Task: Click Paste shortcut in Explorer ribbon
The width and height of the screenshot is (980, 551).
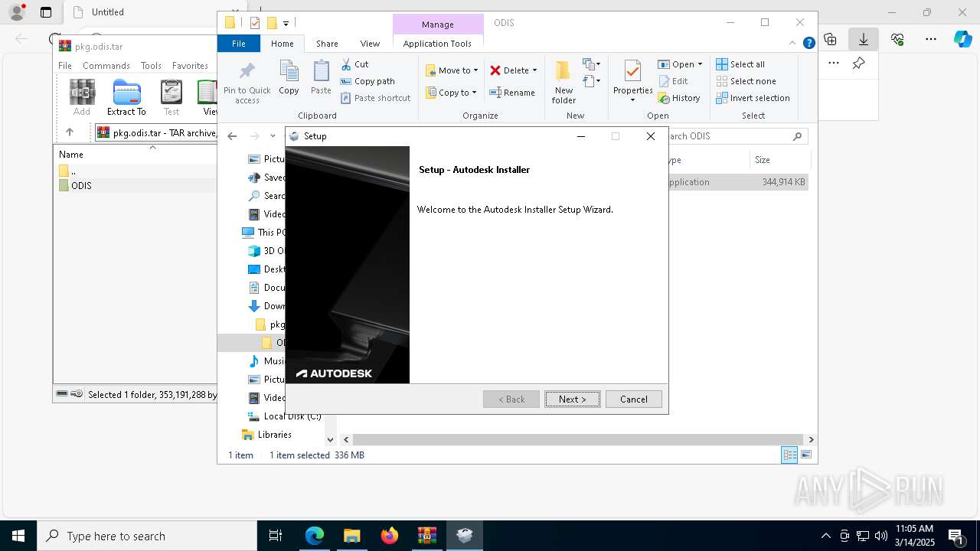Action: [375, 98]
